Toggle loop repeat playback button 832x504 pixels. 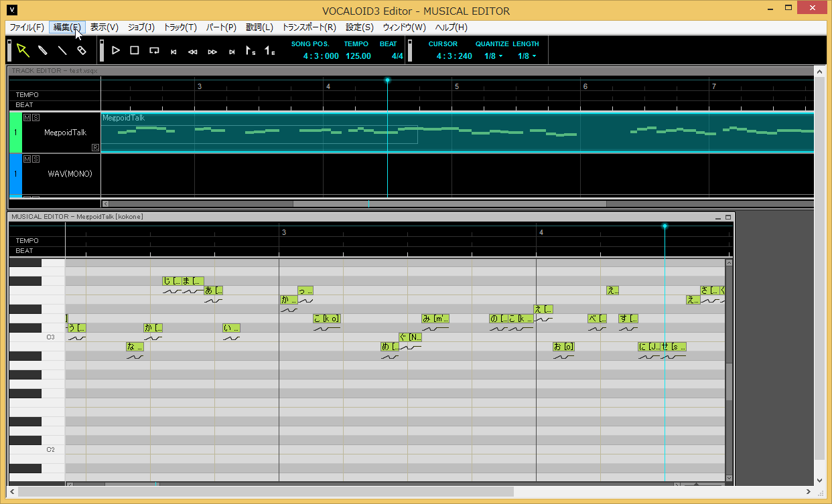point(154,50)
